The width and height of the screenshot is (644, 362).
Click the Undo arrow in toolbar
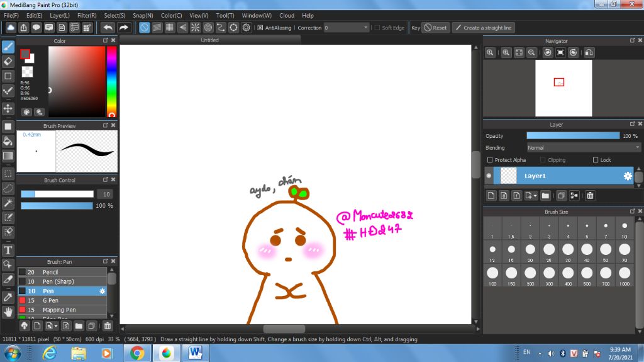108,28
